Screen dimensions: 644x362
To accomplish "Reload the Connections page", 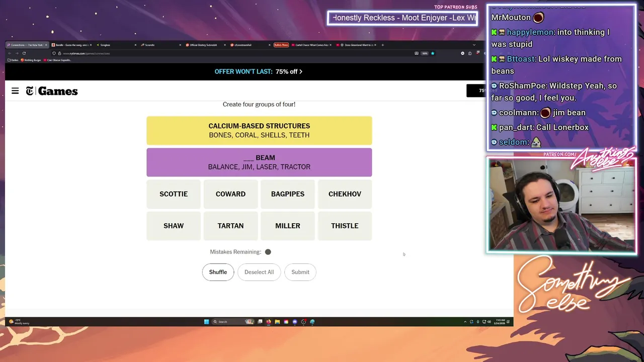I will [x=24, y=53].
